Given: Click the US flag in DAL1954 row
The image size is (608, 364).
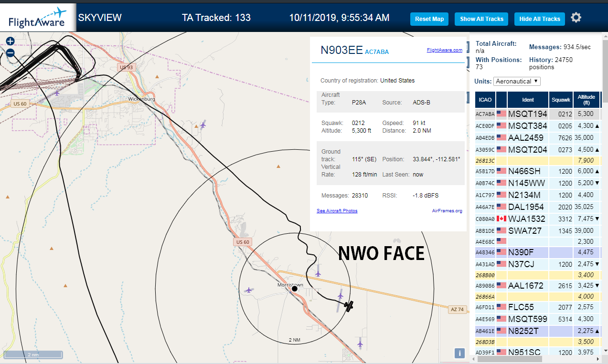Looking at the screenshot, I should [x=501, y=207].
